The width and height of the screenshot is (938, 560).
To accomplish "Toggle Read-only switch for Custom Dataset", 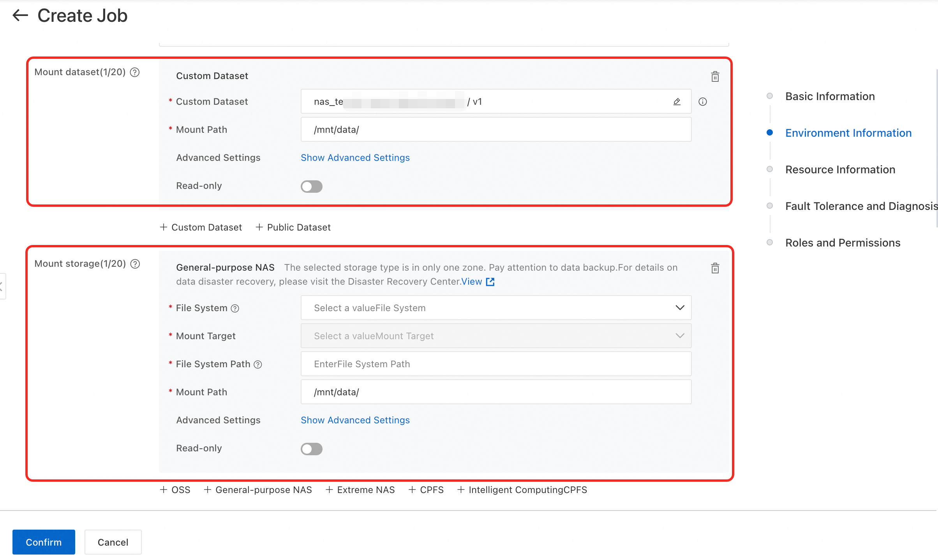I will click(x=311, y=187).
